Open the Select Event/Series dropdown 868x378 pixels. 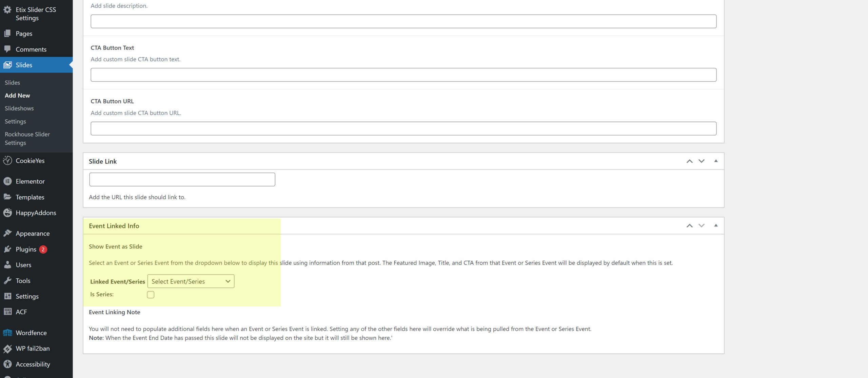coord(191,281)
